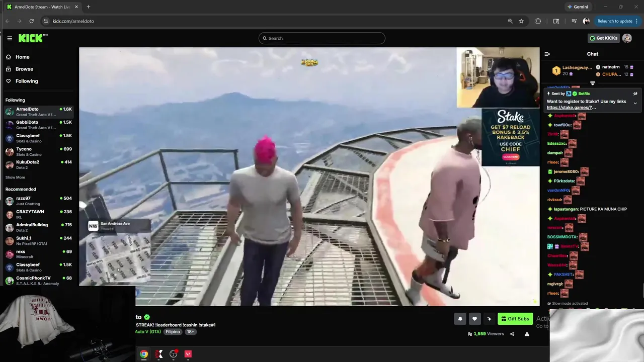
Task: Open ArmelDoto channel in Following list
Action: click(x=39, y=112)
